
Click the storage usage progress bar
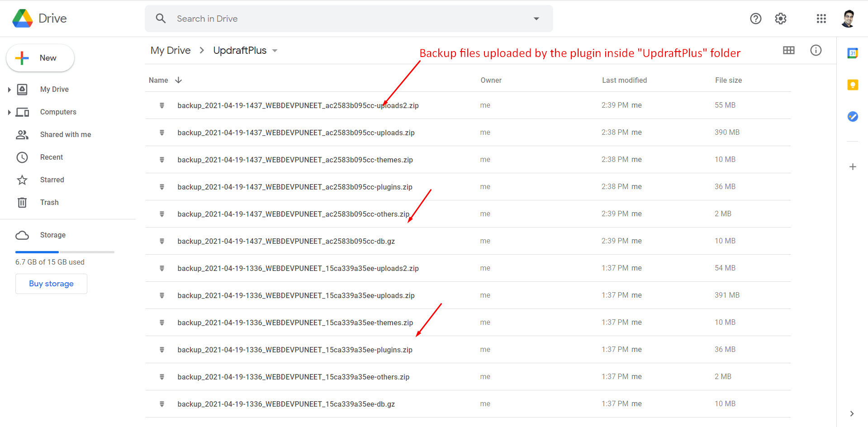(x=65, y=252)
